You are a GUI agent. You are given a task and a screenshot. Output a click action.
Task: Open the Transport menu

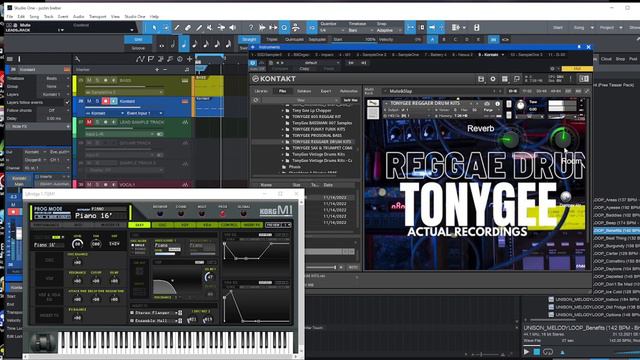[x=98, y=17]
